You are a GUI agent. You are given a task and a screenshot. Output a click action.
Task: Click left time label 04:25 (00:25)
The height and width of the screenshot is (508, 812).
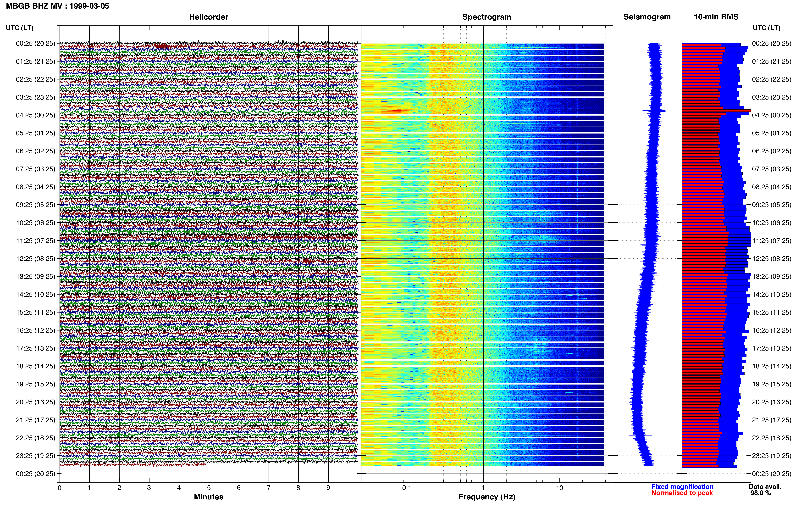tap(35, 115)
